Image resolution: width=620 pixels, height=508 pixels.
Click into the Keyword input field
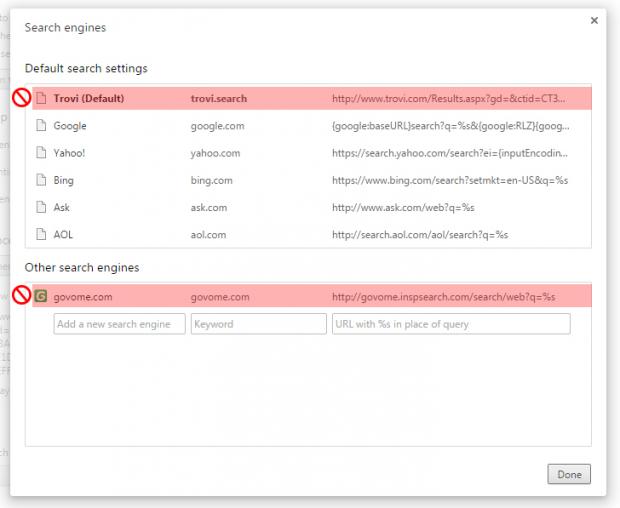point(258,324)
